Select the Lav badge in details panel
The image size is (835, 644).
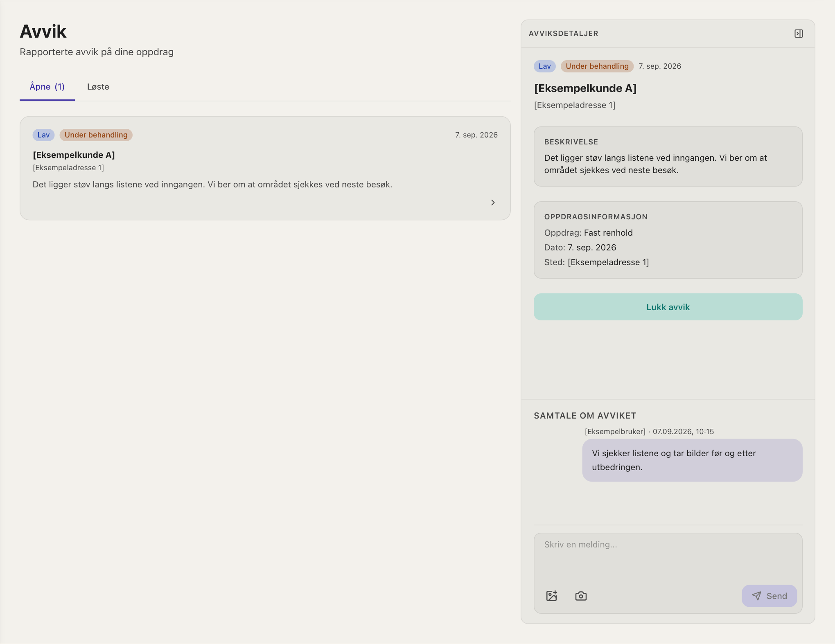coord(545,66)
